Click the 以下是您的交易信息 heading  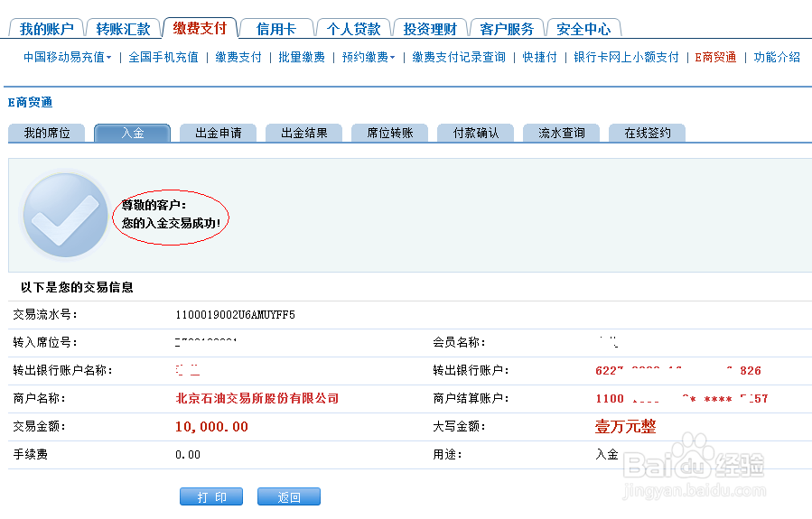point(77,287)
